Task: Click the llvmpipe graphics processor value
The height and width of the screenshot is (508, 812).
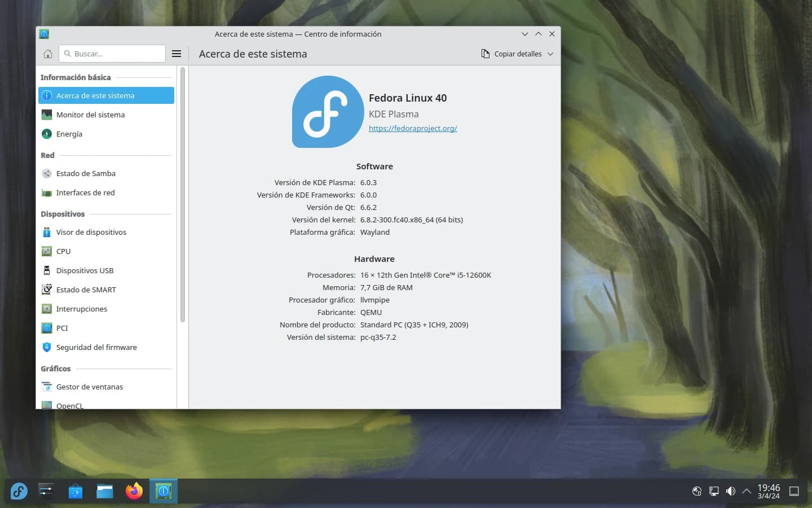Action: coord(375,300)
